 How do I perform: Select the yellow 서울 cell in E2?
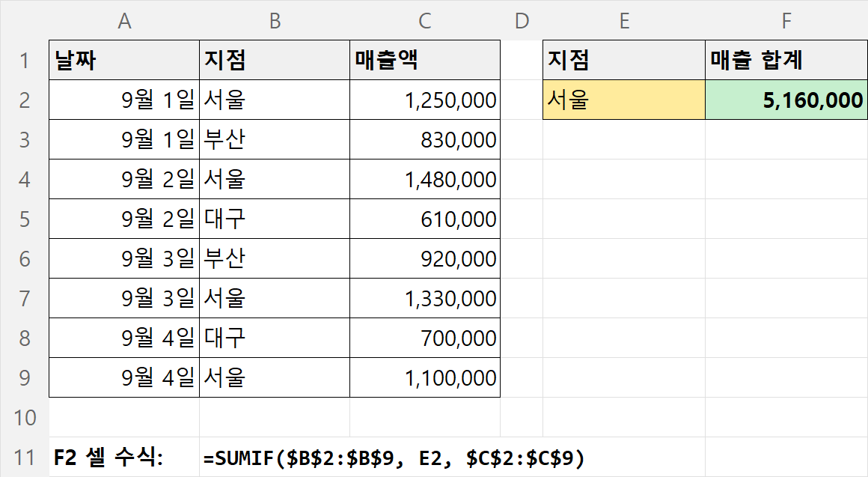tap(624, 100)
